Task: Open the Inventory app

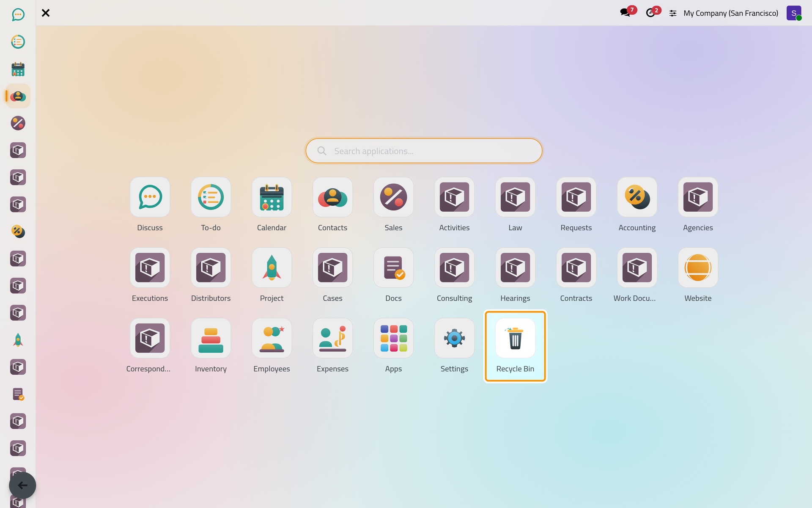Action: [211, 339]
